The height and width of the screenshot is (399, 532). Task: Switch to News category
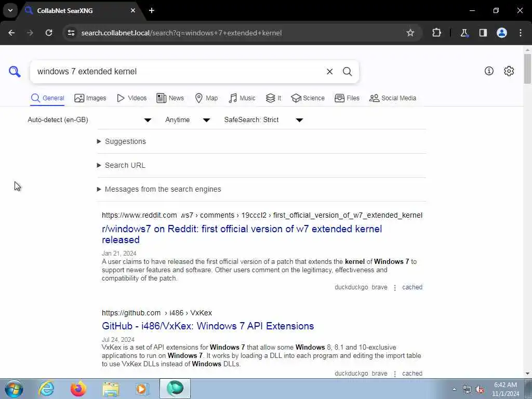pyautogui.click(x=170, y=98)
